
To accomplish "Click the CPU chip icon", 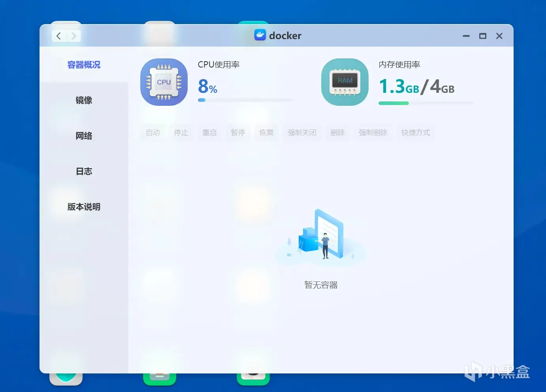I will [164, 82].
